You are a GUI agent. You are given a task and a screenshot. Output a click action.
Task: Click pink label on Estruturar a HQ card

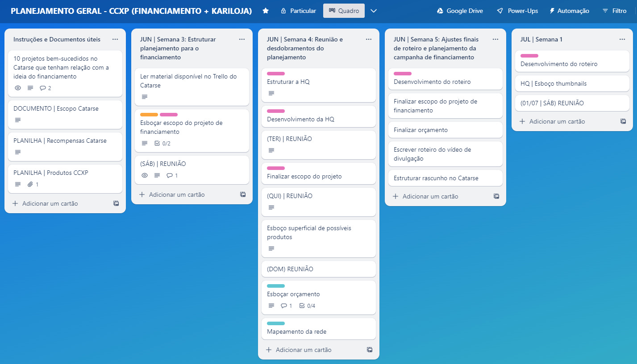[276, 74]
